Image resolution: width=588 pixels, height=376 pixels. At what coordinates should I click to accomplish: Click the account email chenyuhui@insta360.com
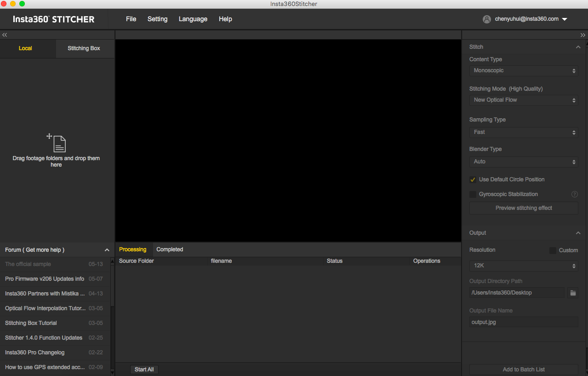[x=527, y=19]
